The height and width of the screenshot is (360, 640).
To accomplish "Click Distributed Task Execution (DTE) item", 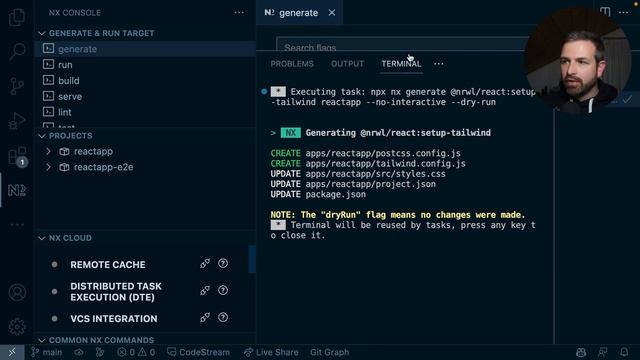I will point(116,291).
